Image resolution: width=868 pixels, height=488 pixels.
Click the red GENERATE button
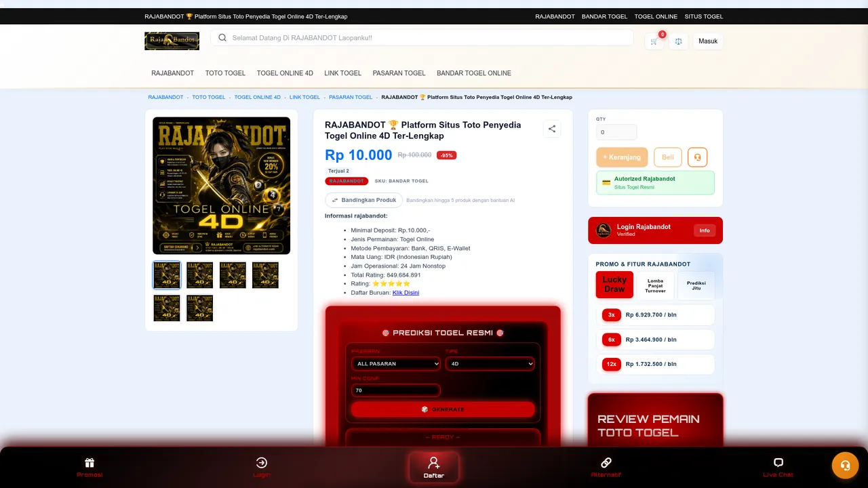[443, 409]
